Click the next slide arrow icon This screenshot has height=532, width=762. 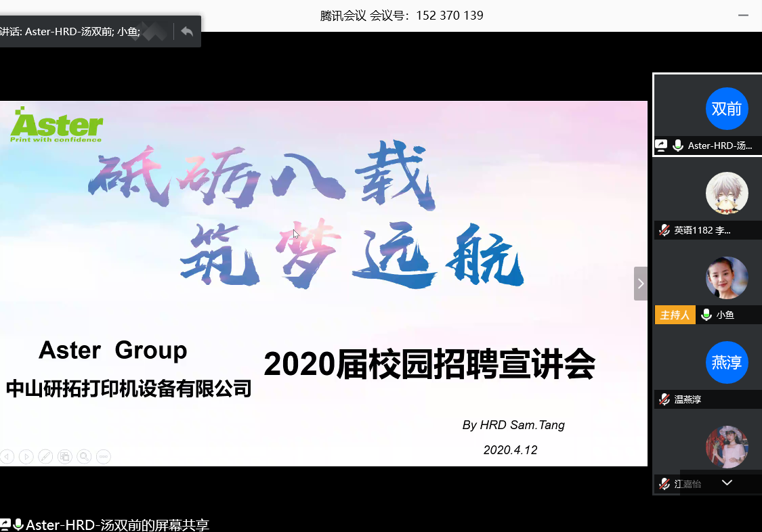click(26, 457)
